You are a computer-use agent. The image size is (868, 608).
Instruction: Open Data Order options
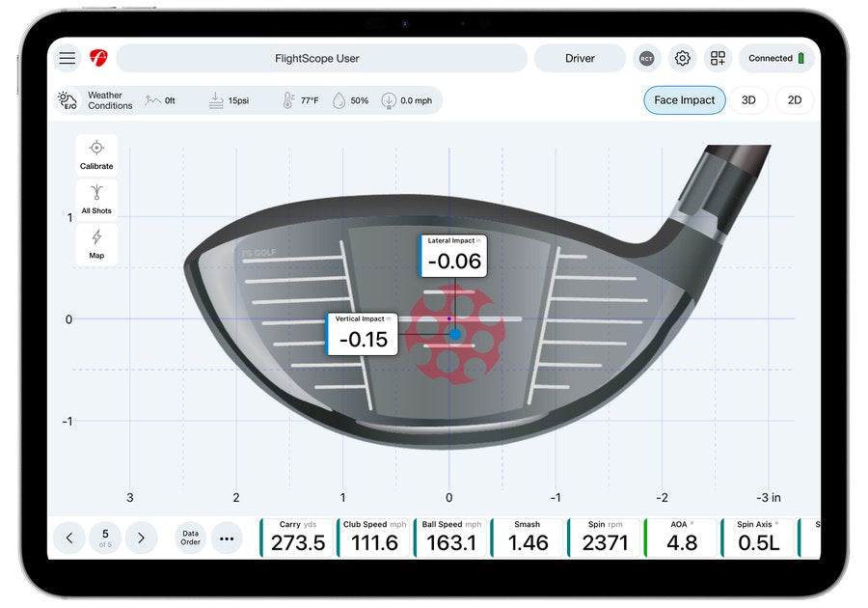(x=190, y=538)
